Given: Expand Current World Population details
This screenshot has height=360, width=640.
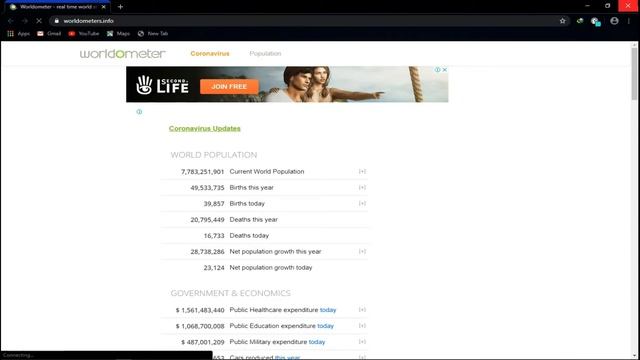Looking at the screenshot, I should point(362,171).
